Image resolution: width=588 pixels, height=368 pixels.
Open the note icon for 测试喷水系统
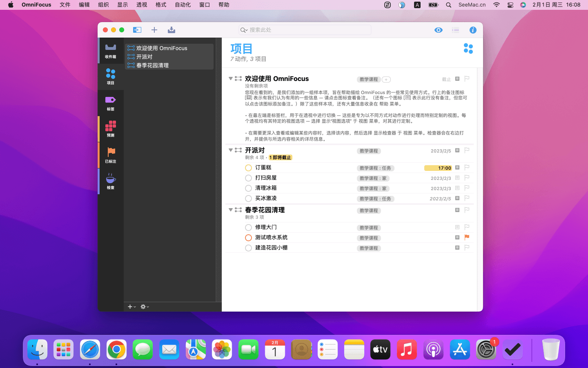pyautogui.click(x=457, y=238)
